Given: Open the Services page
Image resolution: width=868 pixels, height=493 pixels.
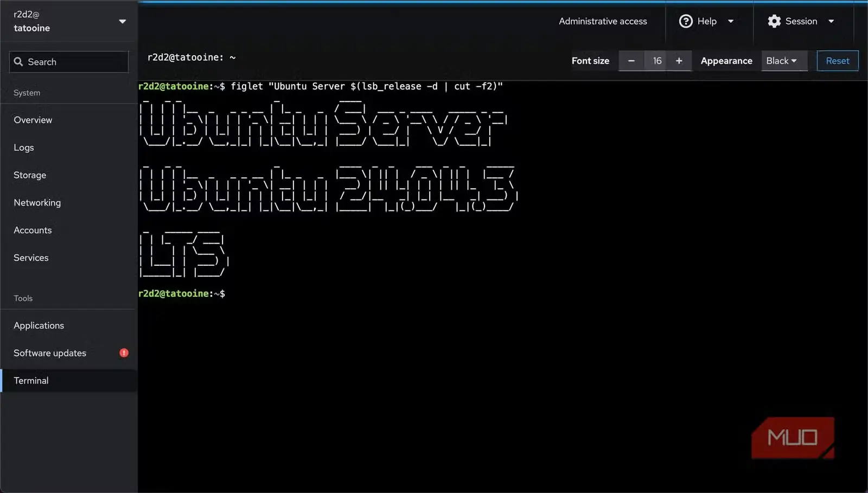Looking at the screenshot, I should [x=69, y=258].
